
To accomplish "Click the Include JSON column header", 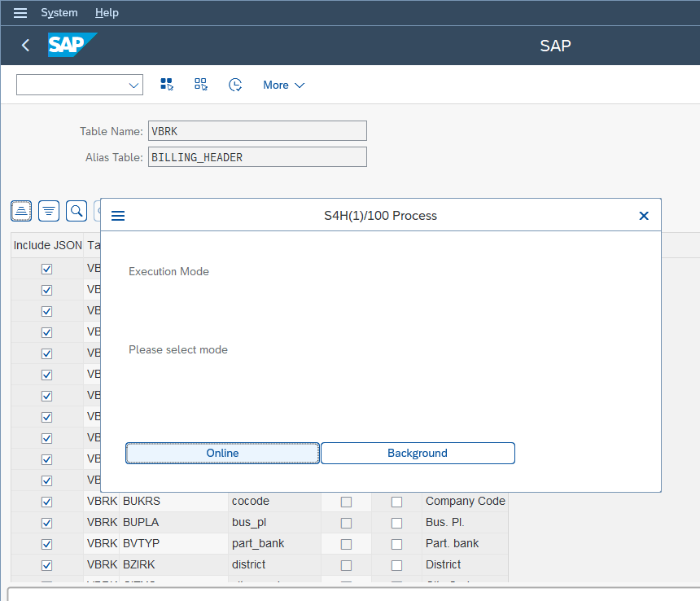I will (48, 245).
